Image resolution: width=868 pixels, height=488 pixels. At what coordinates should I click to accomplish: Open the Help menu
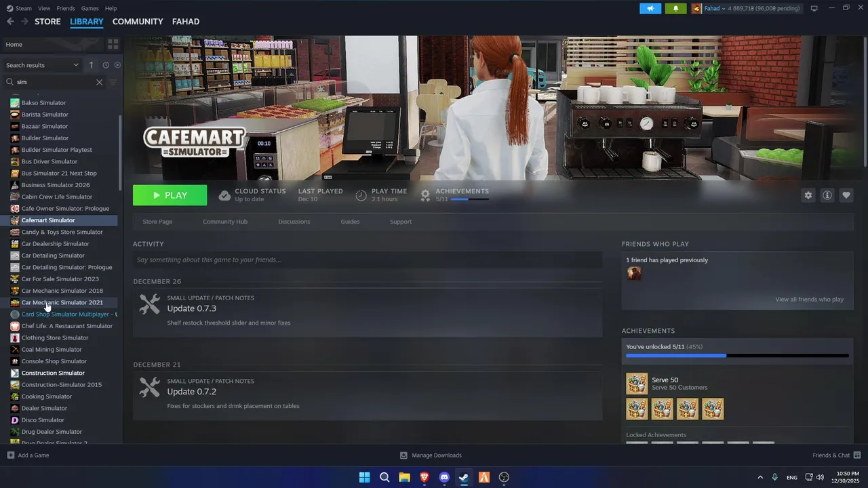click(111, 8)
